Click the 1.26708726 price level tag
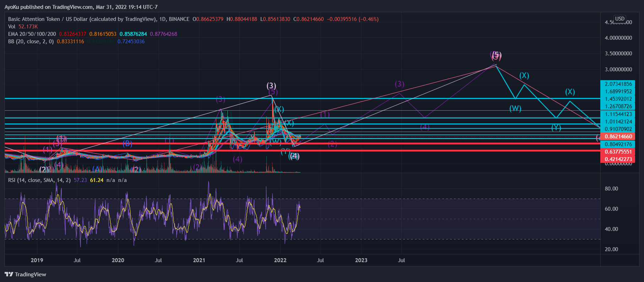The width and height of the screenshot is (644, 282). click(618, 106)
